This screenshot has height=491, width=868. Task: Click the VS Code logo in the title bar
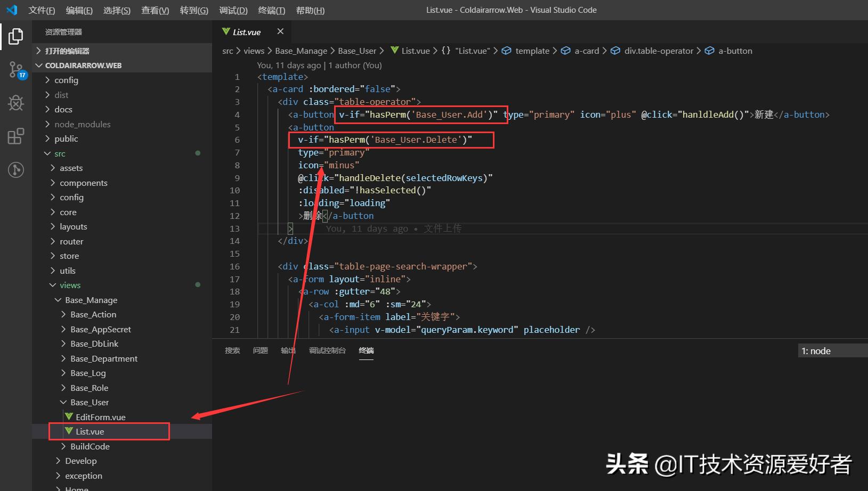coord(11,10)
